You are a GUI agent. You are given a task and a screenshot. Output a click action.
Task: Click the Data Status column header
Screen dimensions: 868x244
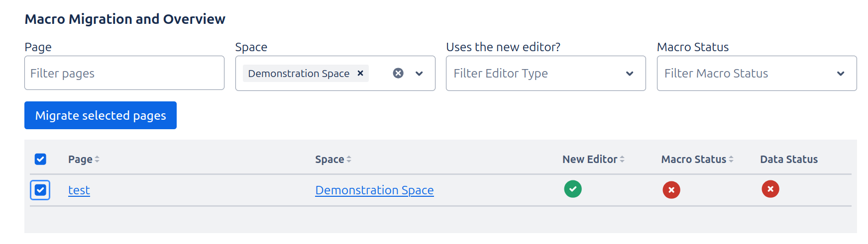pos(789,160)
